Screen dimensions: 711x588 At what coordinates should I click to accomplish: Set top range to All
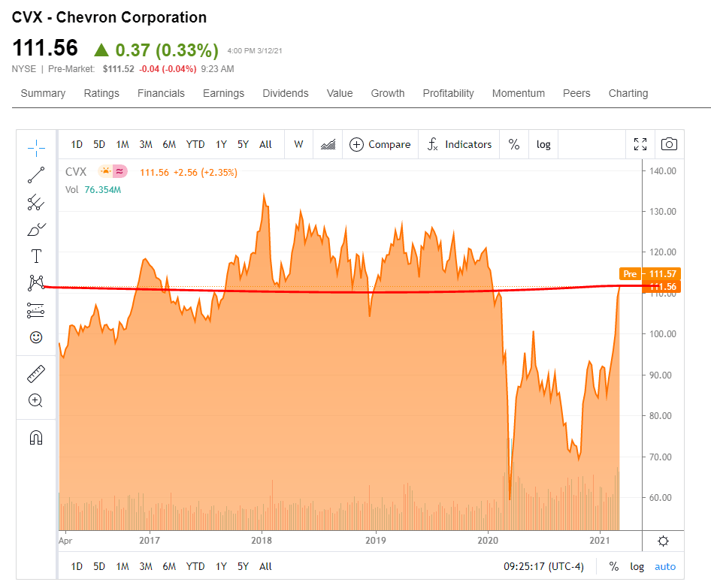pyautogui.click(x=265, y=144)
